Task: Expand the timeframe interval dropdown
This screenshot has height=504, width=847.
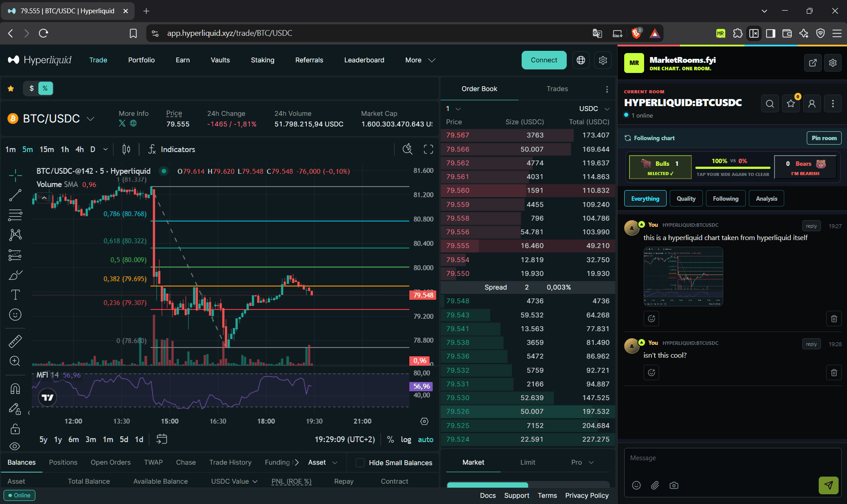Action: coord(105,149)
